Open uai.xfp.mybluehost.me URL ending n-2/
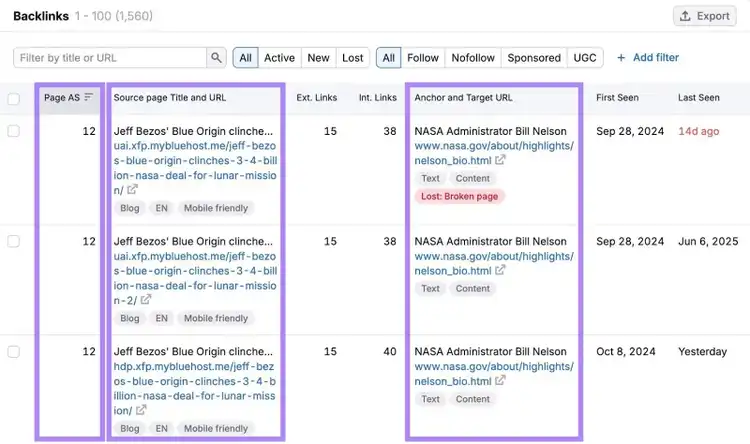750x444 pixels. click(195, 278)
